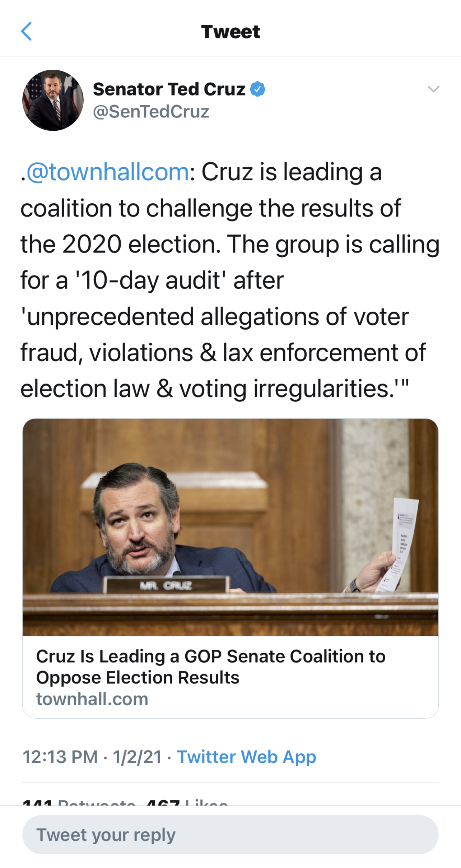
Task: Open the 'Cruz Is Leading a GOP Senate Coalition' headline
Action: coord(211,667)
